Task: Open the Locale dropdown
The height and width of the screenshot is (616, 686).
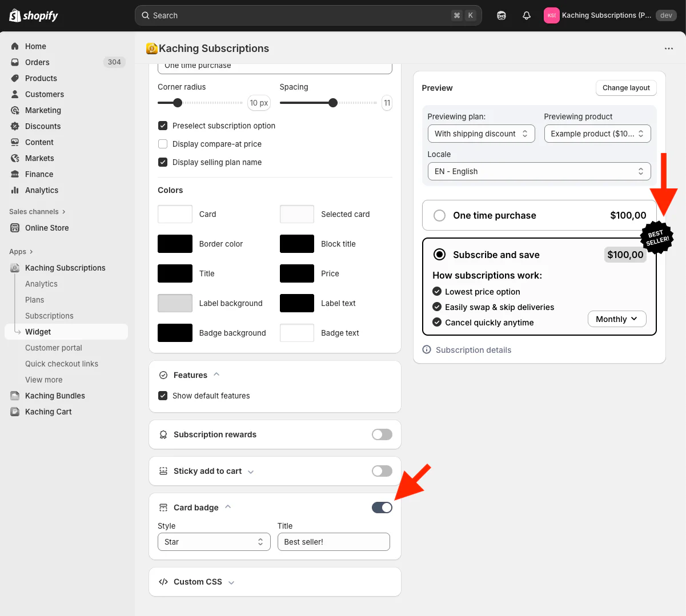Action: (x=539, y=171)
